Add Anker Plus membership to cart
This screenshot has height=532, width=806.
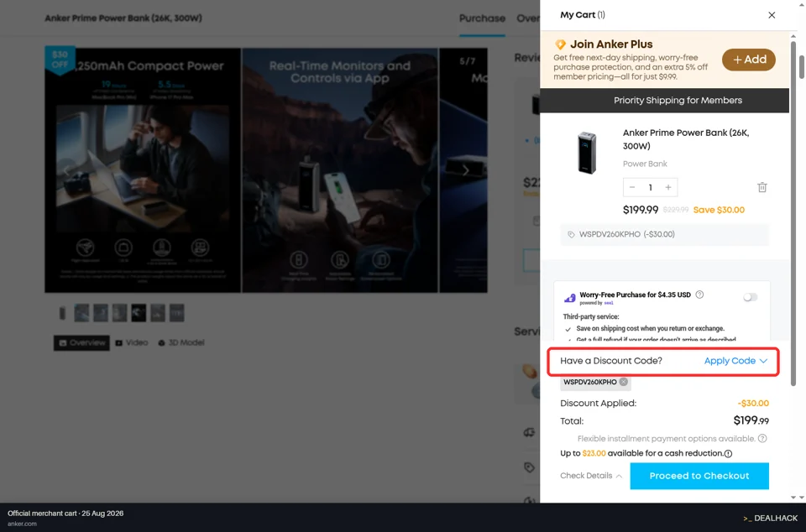(748, 60)
